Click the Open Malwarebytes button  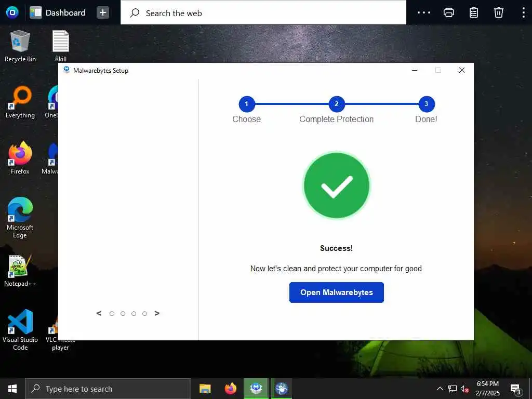(x=336, y=292)
